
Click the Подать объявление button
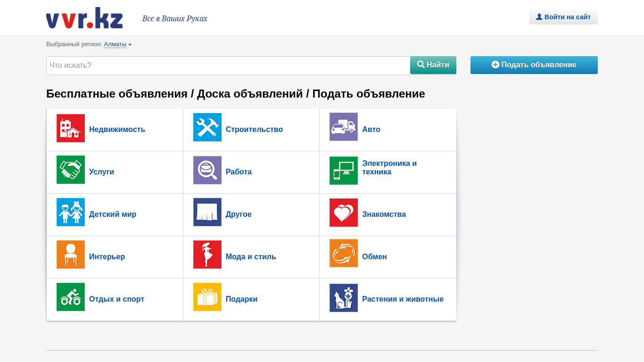tap(534, 65)
